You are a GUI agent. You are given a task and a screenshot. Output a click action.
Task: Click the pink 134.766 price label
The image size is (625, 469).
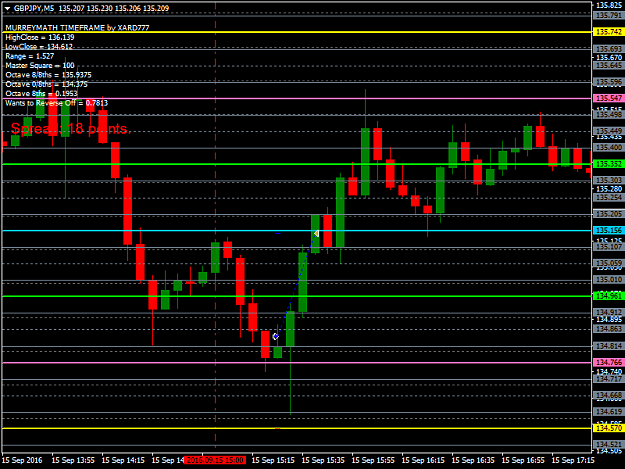pyautogui.click(x=609, y=362)
